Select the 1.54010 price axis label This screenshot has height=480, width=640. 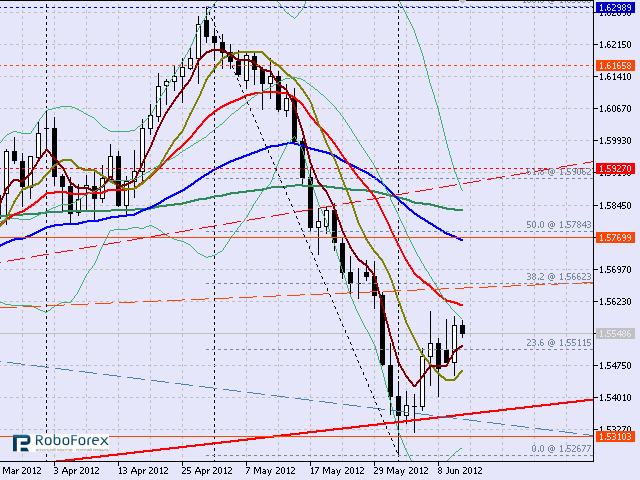click(x=614, y=397)
